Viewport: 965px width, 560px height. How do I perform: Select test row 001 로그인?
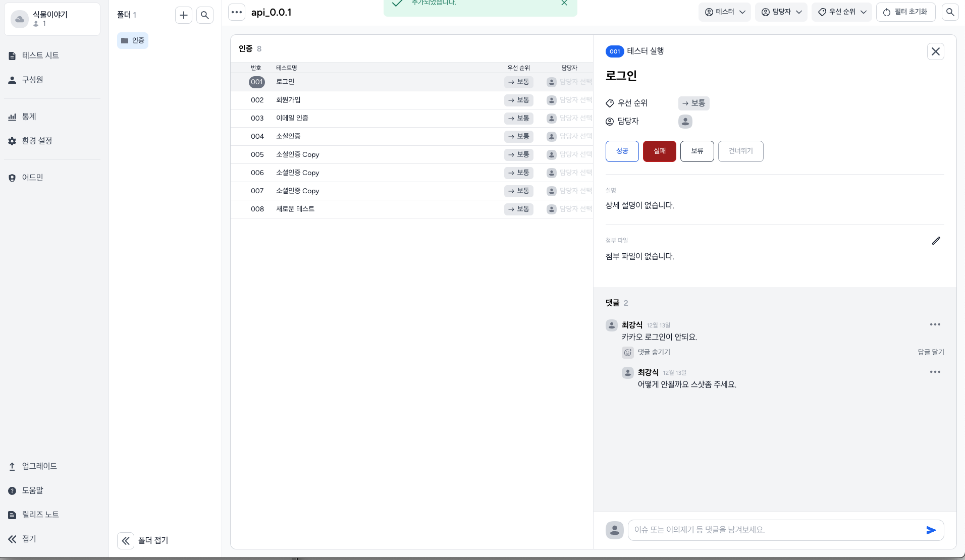click(411, 82)
